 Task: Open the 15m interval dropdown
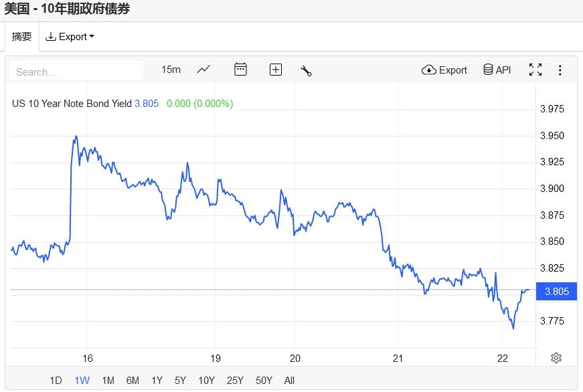(171, 70)
